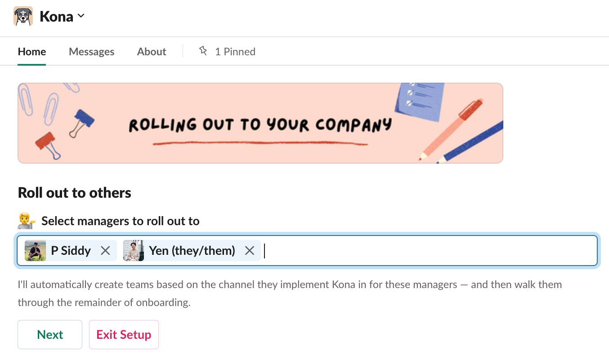Click empty space in the managers input field
This screenshot has width=609, height=364.
pyautogui.click(x=427, y=251)
